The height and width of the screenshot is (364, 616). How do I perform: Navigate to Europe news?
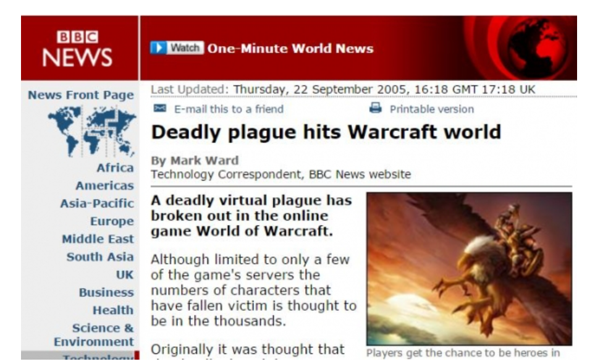tap(112, 221)
